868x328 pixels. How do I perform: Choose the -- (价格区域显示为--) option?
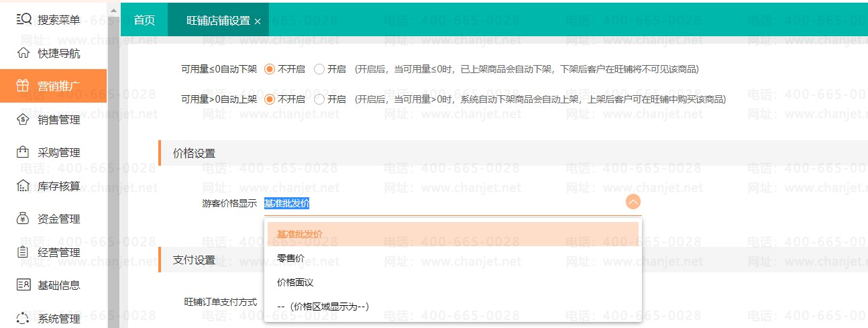point(453,307)
